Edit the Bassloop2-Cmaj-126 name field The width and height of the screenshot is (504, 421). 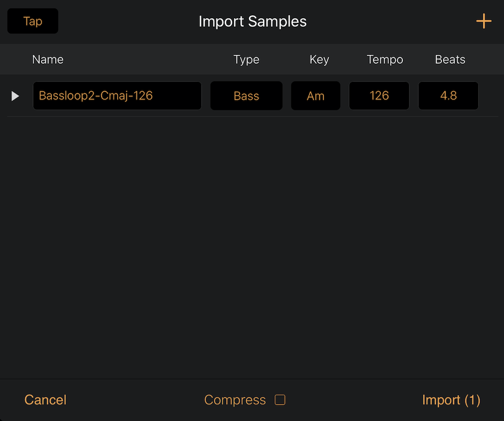[x=117, y=96]
